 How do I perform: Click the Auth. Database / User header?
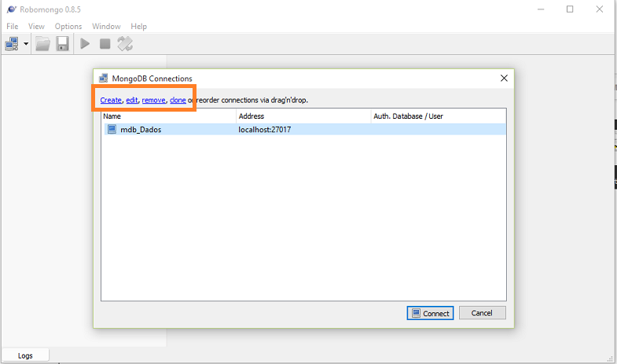pyautogui.click(x=439, y=116)
